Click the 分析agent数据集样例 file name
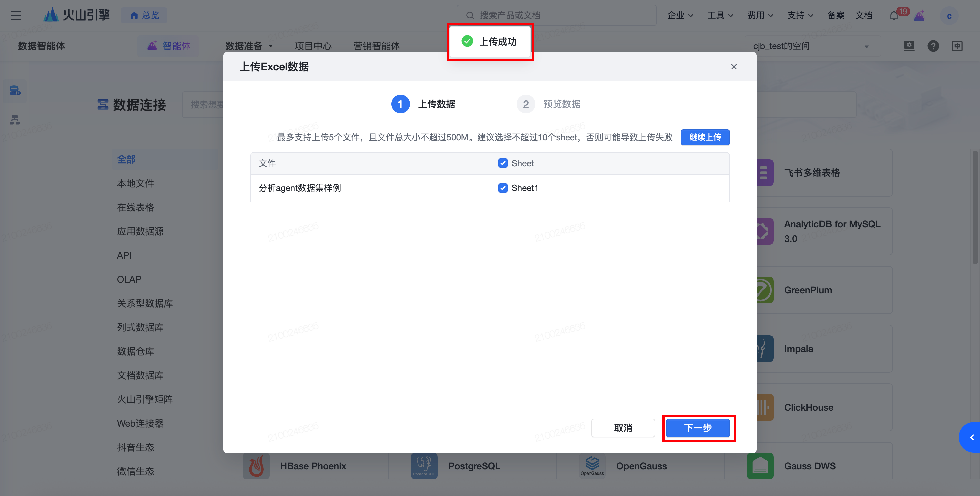Viewport: 980px width, 496px height. coord(300,188)
